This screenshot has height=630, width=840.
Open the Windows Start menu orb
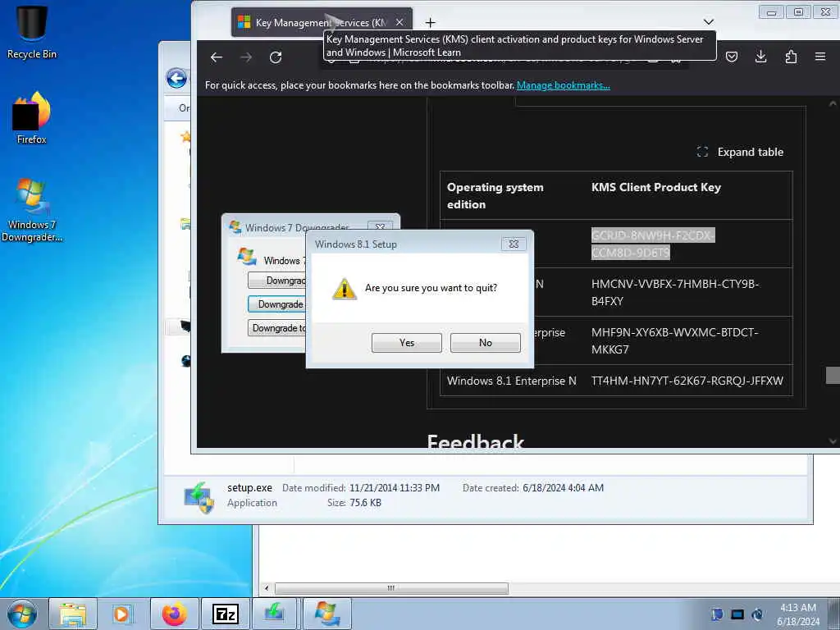22,614
